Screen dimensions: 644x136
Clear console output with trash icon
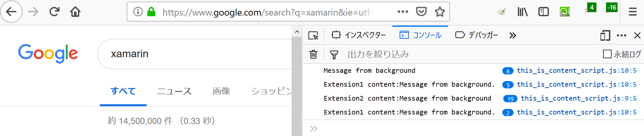(x=313, y=54)
